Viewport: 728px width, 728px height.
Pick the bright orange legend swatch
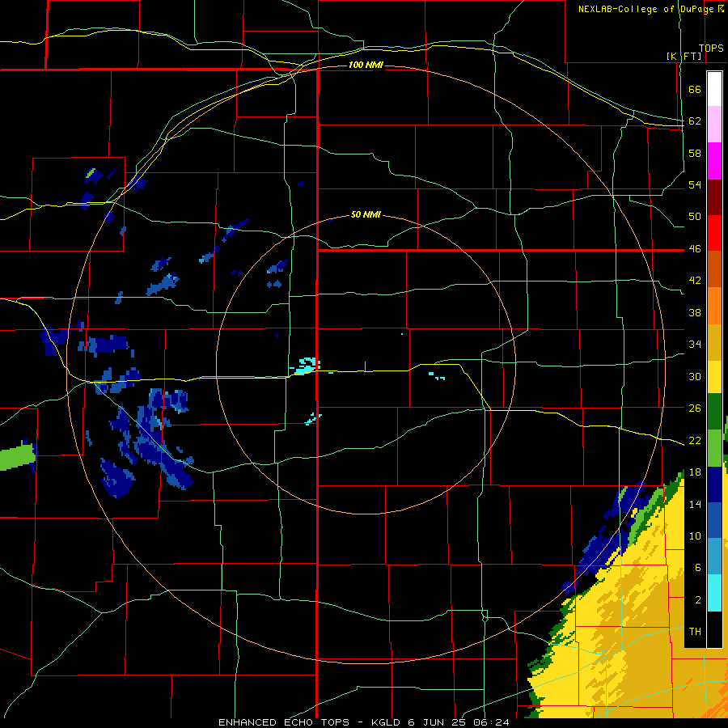[x=714, y=306]
